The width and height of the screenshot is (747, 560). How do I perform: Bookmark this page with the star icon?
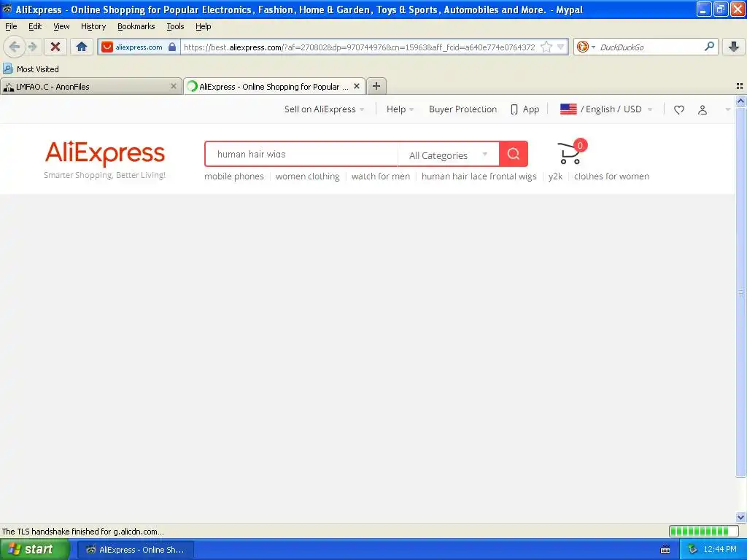point(546,47)
